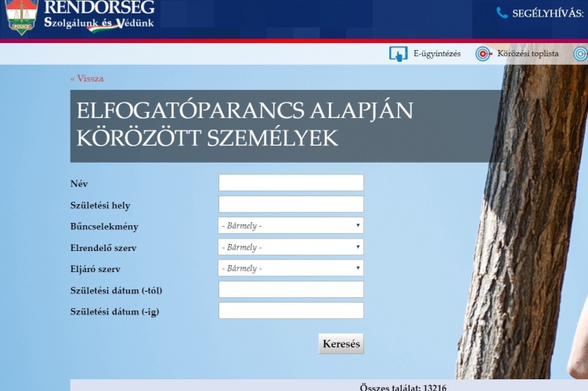
Task: Open the E-ügyintézés menu item
Action: point(437,54)
